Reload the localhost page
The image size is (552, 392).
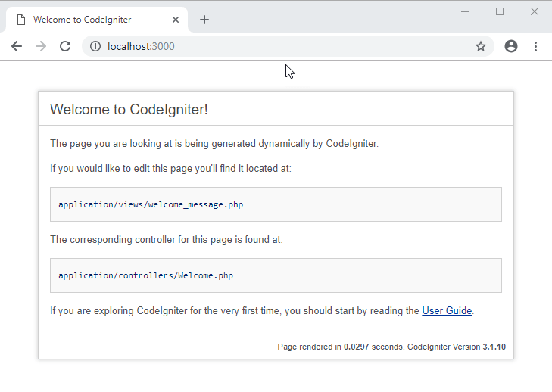65,46
